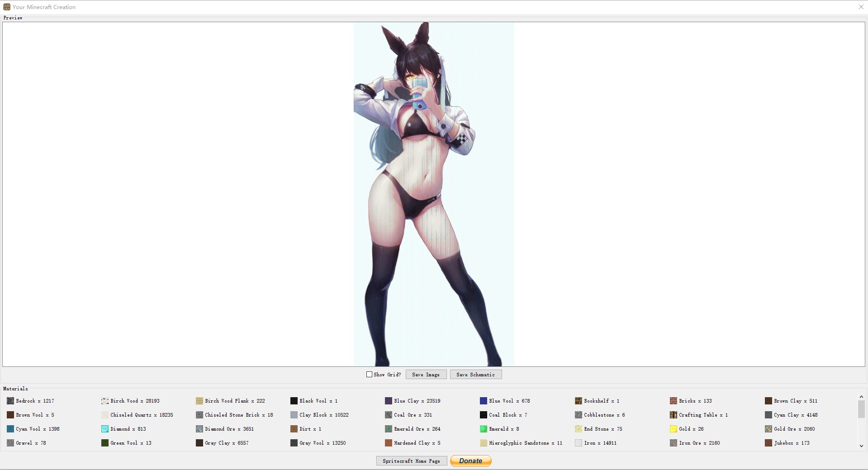The width and height of the screenshot is (868, 470).
Task: Click the "Iron Ore x 2160" label
Action: click(699, 443)
